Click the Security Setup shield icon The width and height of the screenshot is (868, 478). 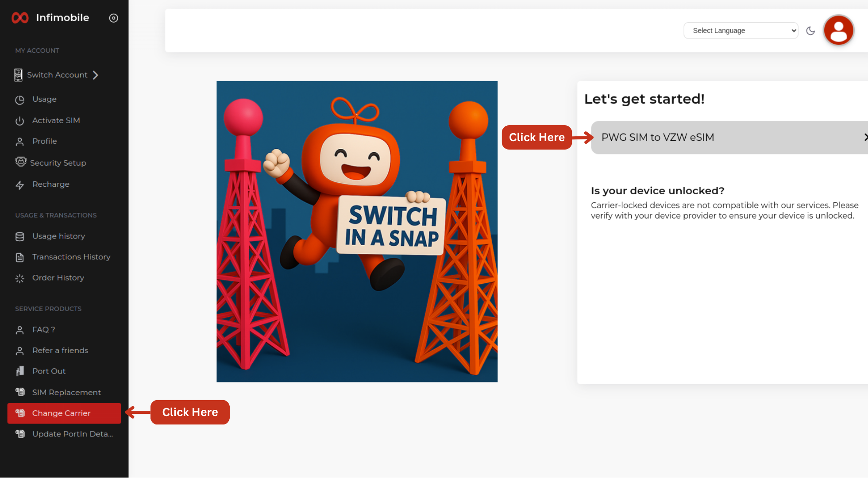[x=20, y=162]
